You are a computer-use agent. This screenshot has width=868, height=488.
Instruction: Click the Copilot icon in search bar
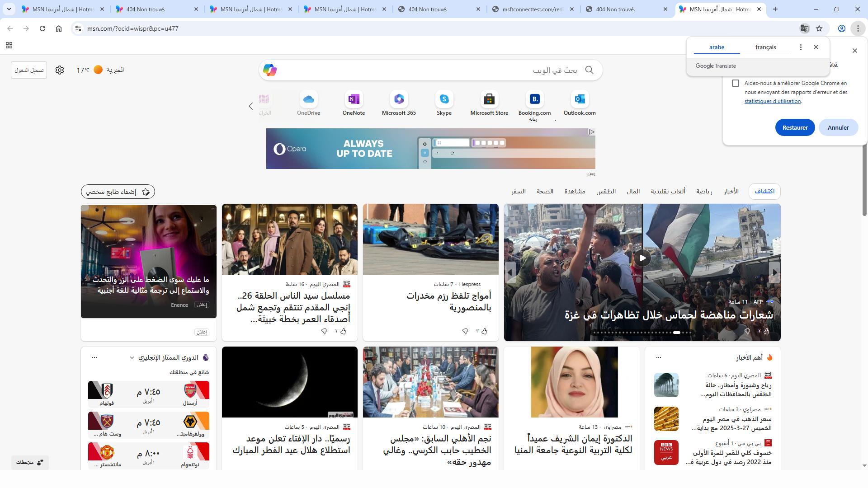tap(270, 70)
